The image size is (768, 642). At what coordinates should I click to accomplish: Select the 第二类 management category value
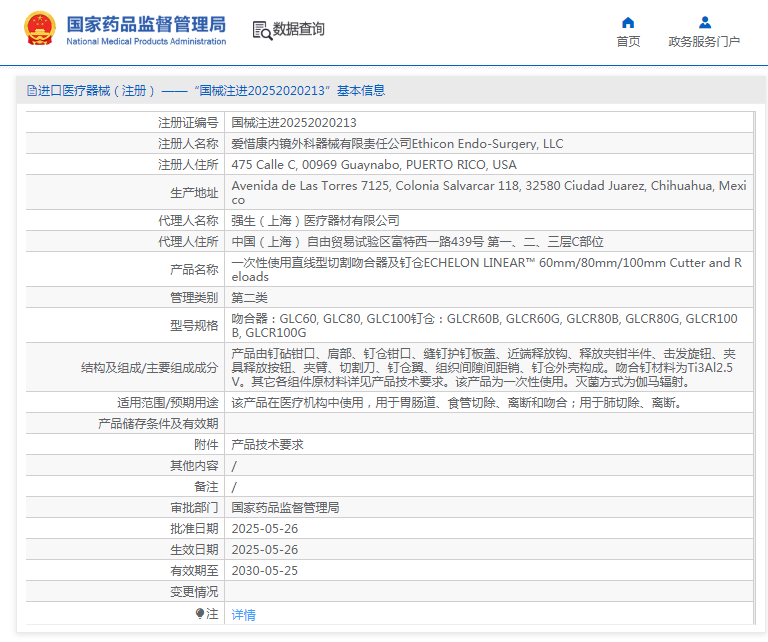tap(249, 298)
